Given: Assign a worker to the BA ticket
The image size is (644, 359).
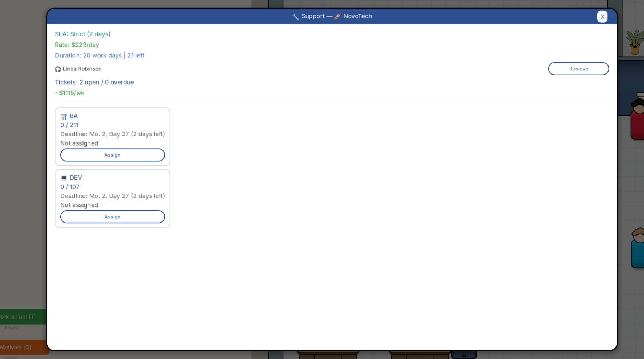Looking at the screenshot, I should click(x=112, y=155).
